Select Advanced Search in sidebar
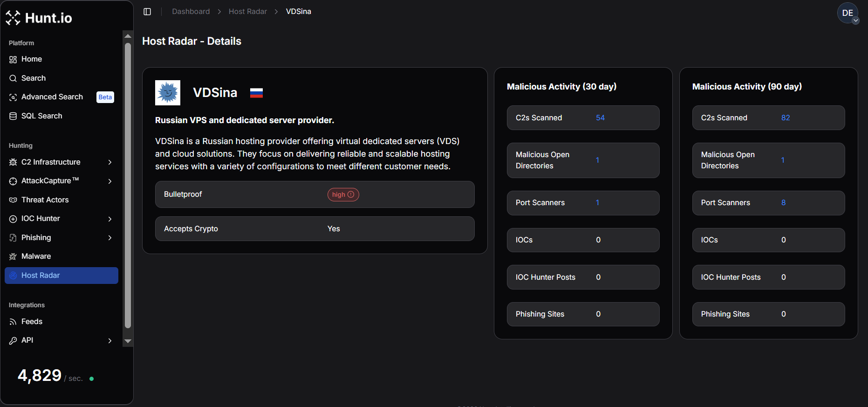868x407 pixels. 52,97
